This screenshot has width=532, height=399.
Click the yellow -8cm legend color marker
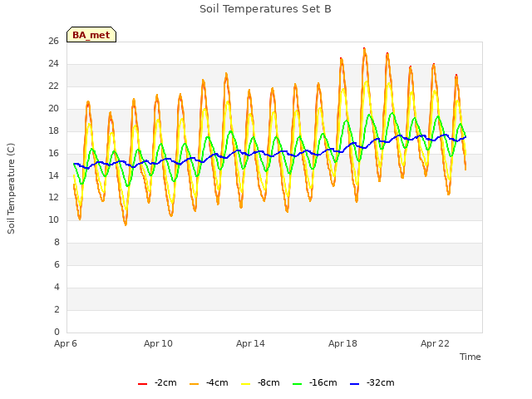coord(246,384)
